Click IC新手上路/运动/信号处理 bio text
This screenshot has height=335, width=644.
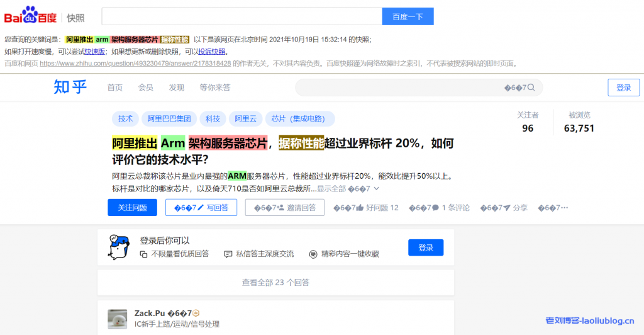177,324
